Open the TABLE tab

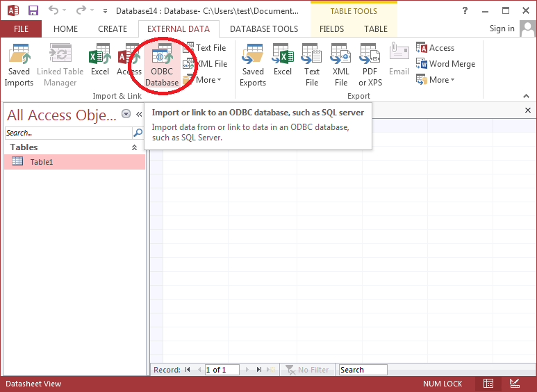(x=376, y=28)
